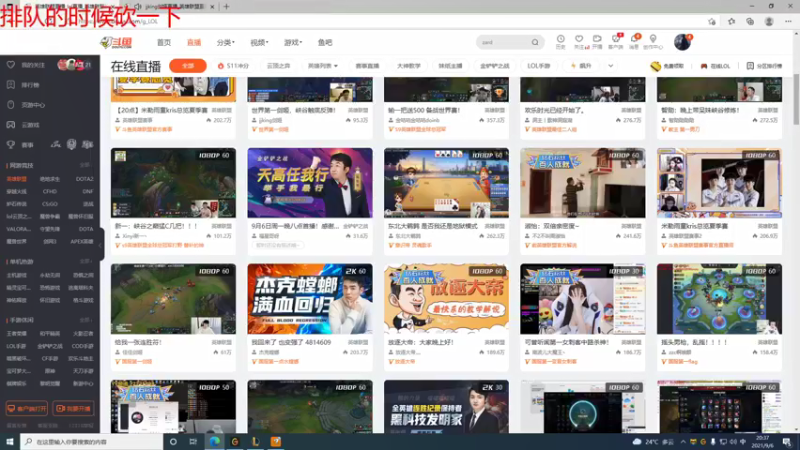Open the 杰克螳螂满血回归 stream thumbnail
800x450 pixels.
(310, 299)
